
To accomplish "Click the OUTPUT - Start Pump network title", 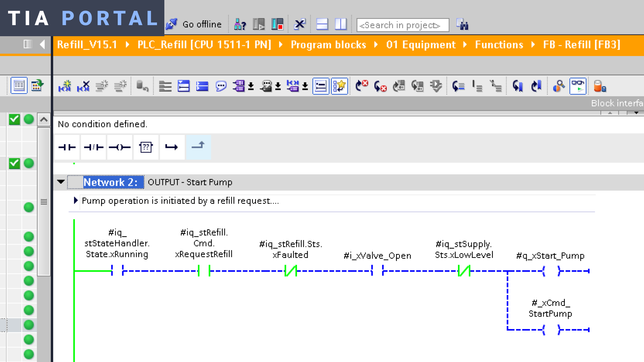I will pos(190,182).
